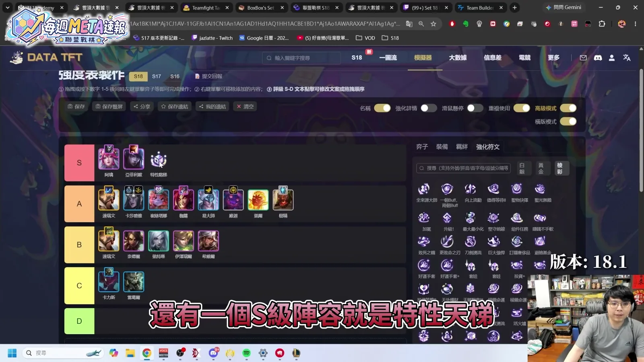The width and height of the screenshot is (644, 362).
Task: Switch to the 裝備 tab
Action: [442, 147]
